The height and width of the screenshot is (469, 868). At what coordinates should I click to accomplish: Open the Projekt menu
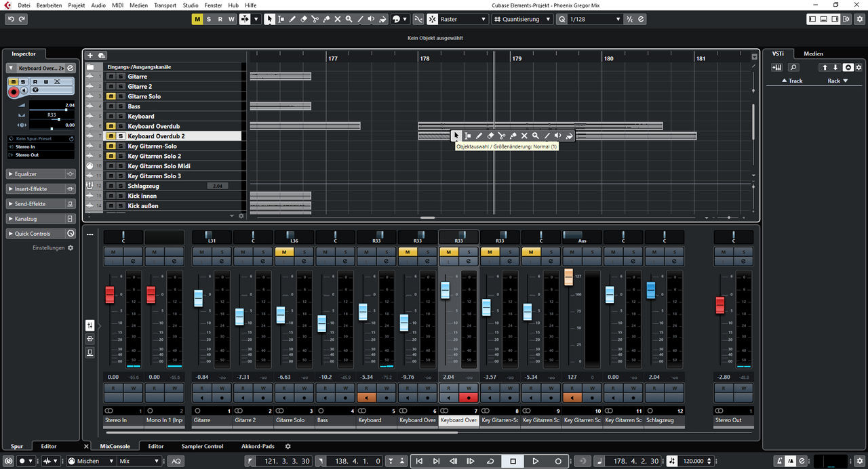[76, 5]
